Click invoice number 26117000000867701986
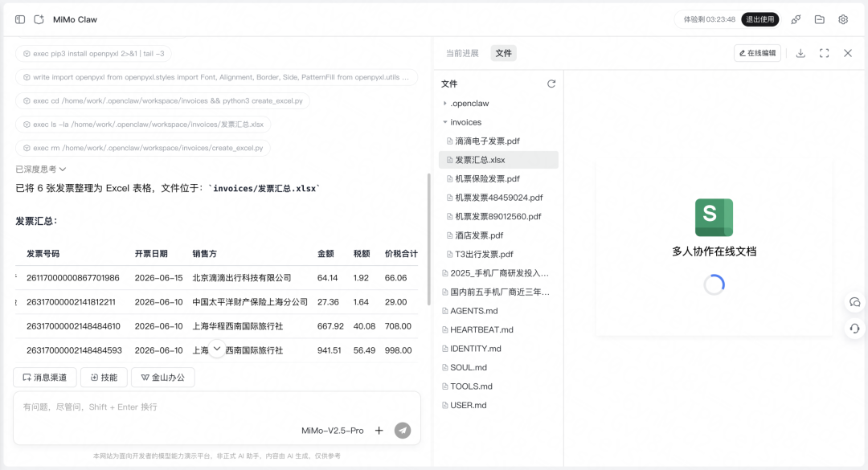 pos(73,278)
